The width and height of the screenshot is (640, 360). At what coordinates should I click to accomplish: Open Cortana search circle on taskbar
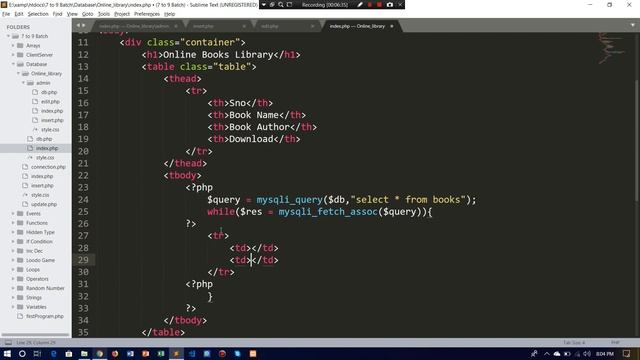22,353
